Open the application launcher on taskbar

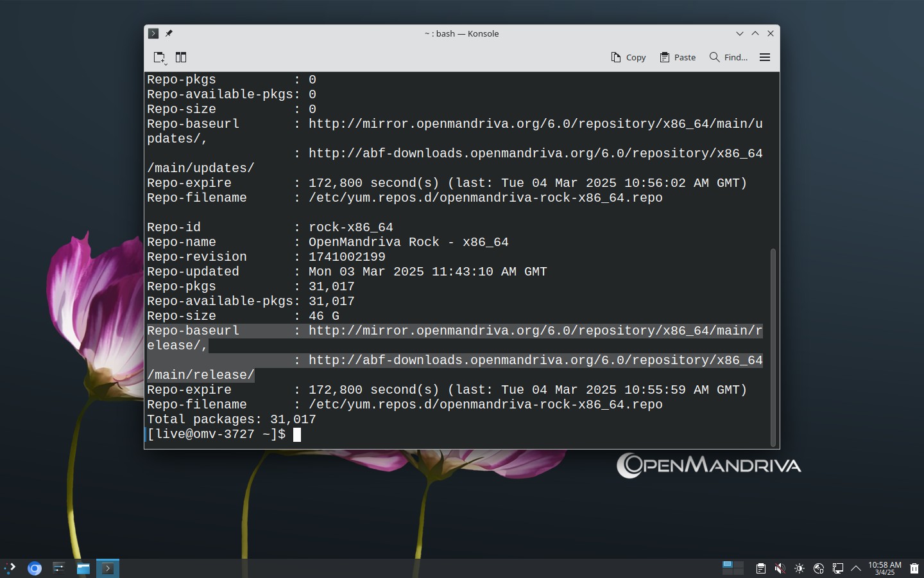pyautogui.click(x=10, y=568)
